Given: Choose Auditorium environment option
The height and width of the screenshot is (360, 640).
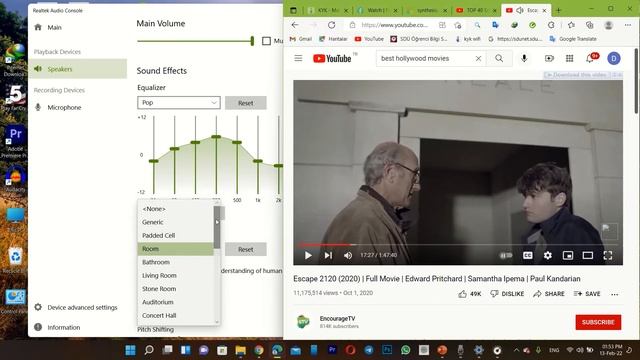Looking at the screenshot, I should (176, 302).
